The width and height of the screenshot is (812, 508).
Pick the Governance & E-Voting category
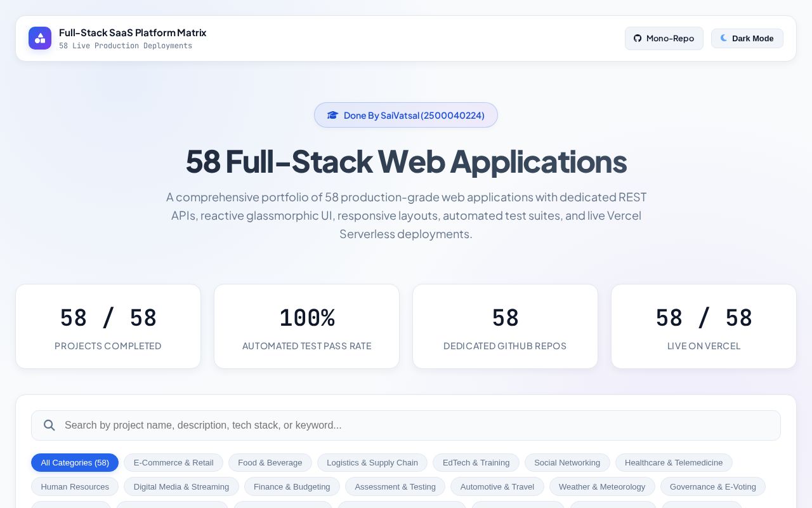click(x=713, y=486)
